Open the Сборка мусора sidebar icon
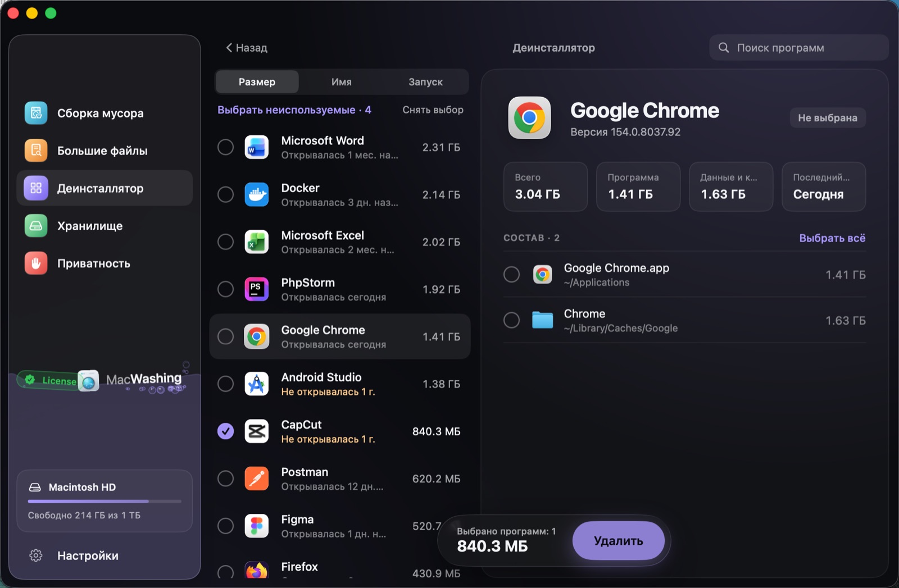Viewport: 899px width, 588px height. point(36,113)
